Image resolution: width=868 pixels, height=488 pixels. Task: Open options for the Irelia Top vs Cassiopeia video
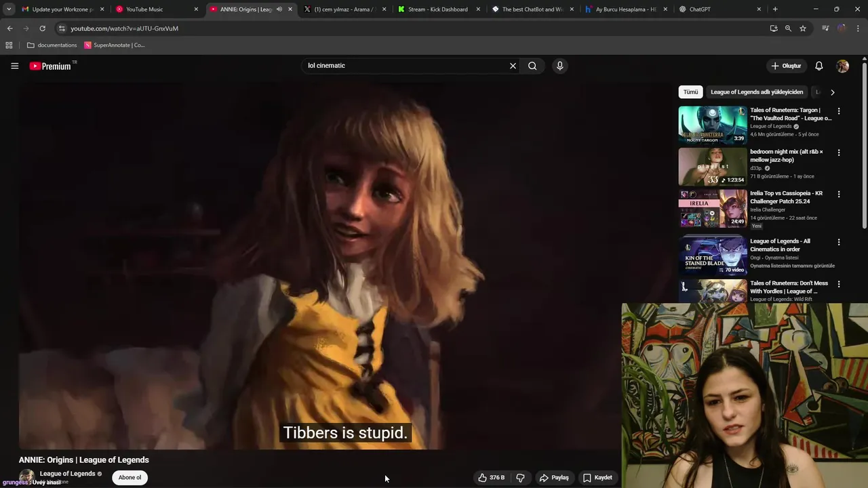coord(839,194)
